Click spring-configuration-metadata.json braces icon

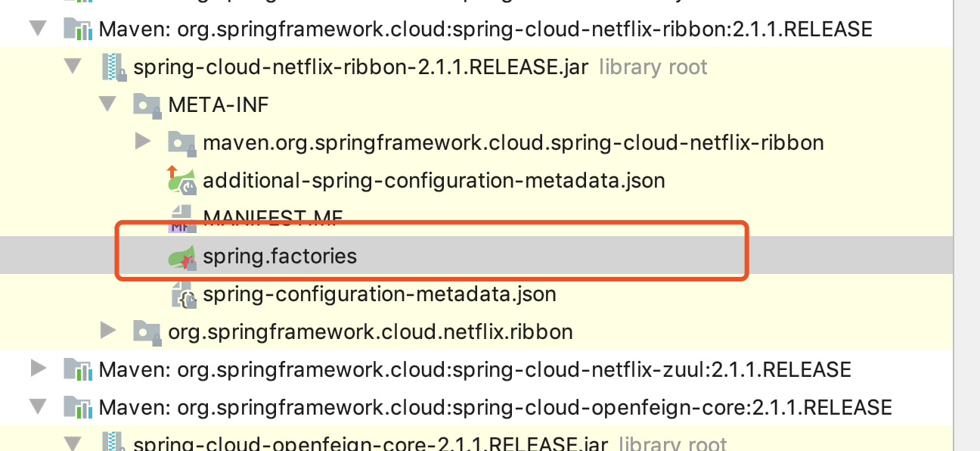pyautogui.click(x=182, y=294)
